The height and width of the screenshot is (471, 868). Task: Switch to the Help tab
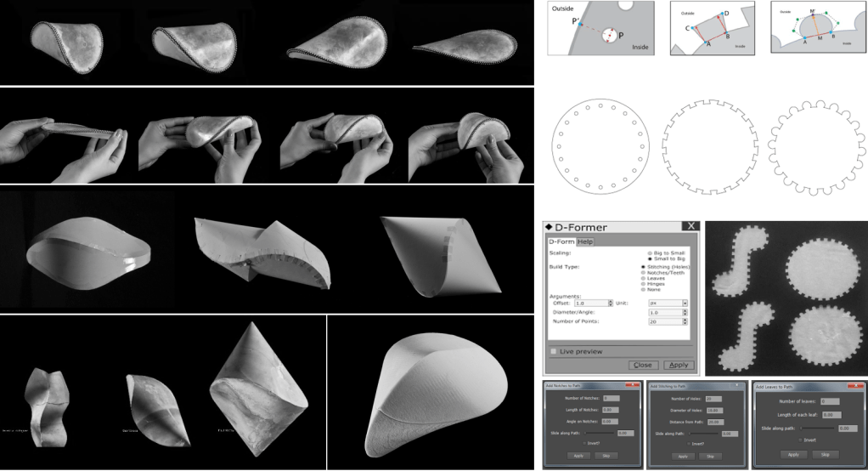pos(586,242)
